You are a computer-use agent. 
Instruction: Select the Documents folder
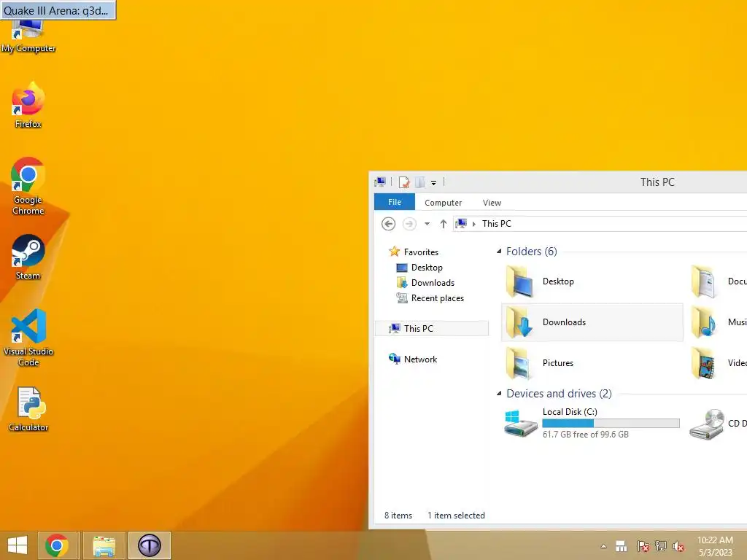718,281
